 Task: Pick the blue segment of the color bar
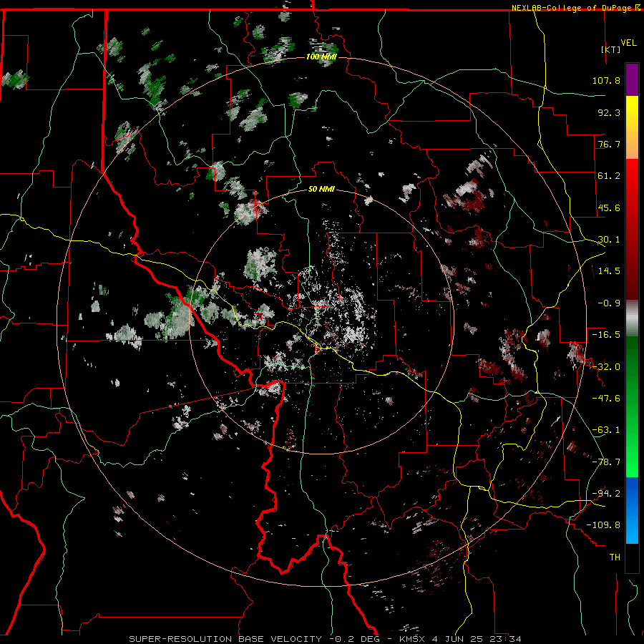coord(632,510)
